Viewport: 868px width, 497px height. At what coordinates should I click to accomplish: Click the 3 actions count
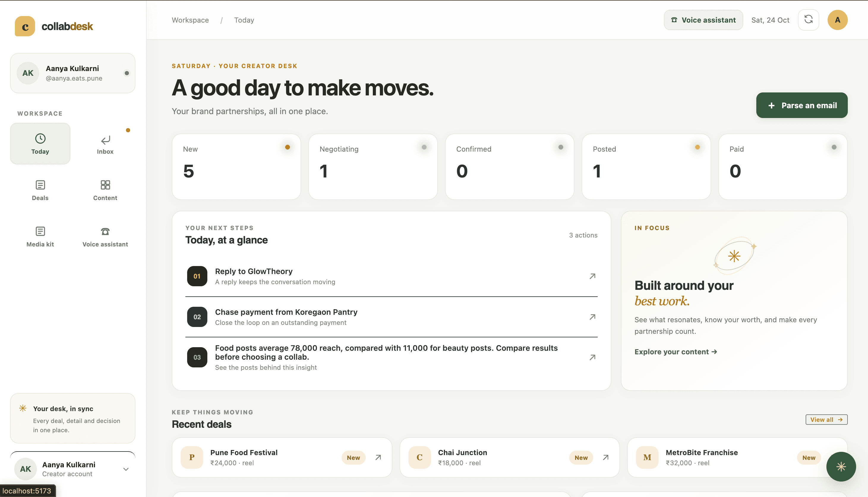click(x=583, y=235)
